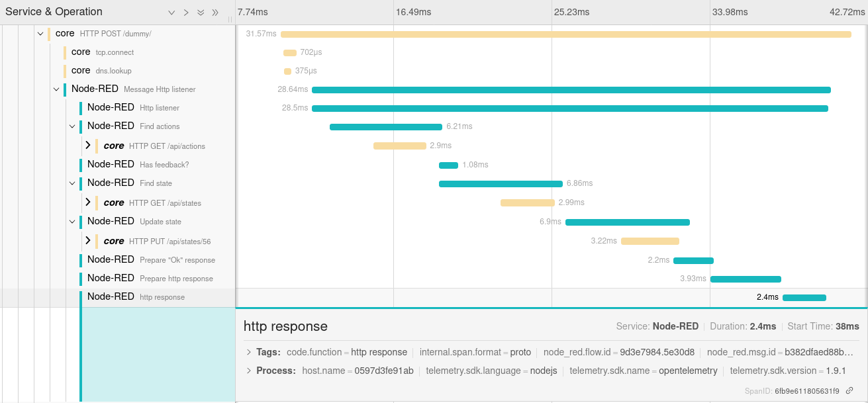
Task: Click the 25.23ms timeline tick label
Action: pyautogui.click(x=571, y=12)
